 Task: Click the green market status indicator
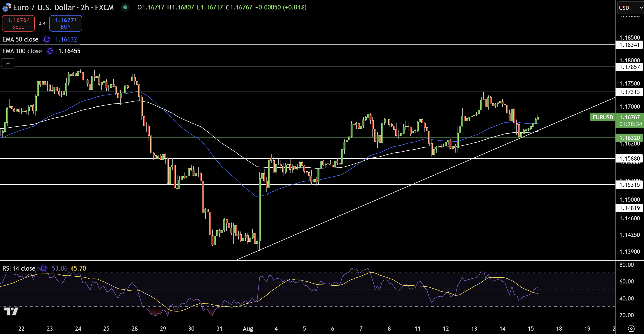(125, 7)
